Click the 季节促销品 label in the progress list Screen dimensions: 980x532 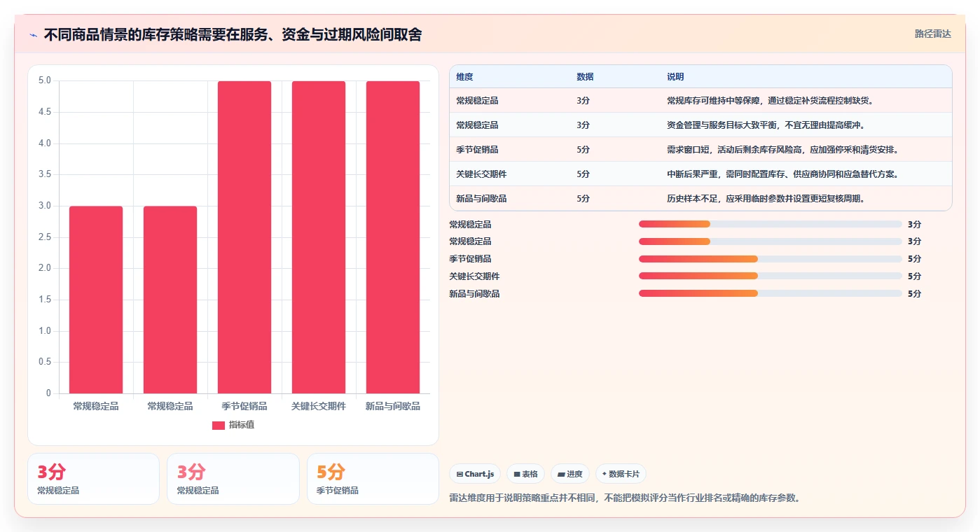point(470,259)
